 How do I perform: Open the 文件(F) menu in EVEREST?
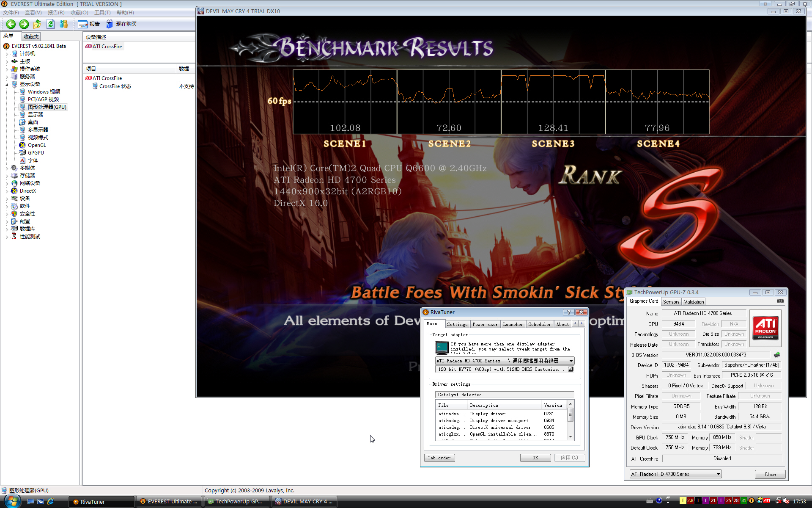click(11, 13)
